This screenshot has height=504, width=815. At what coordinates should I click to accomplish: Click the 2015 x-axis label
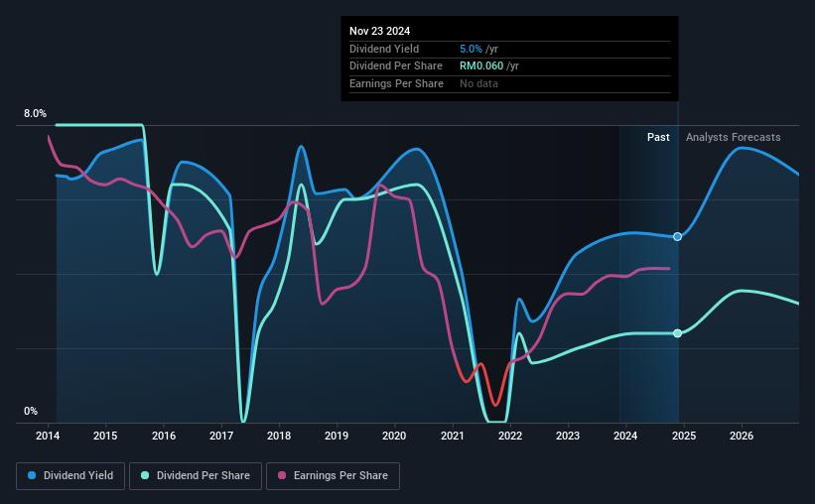(105, 436)
